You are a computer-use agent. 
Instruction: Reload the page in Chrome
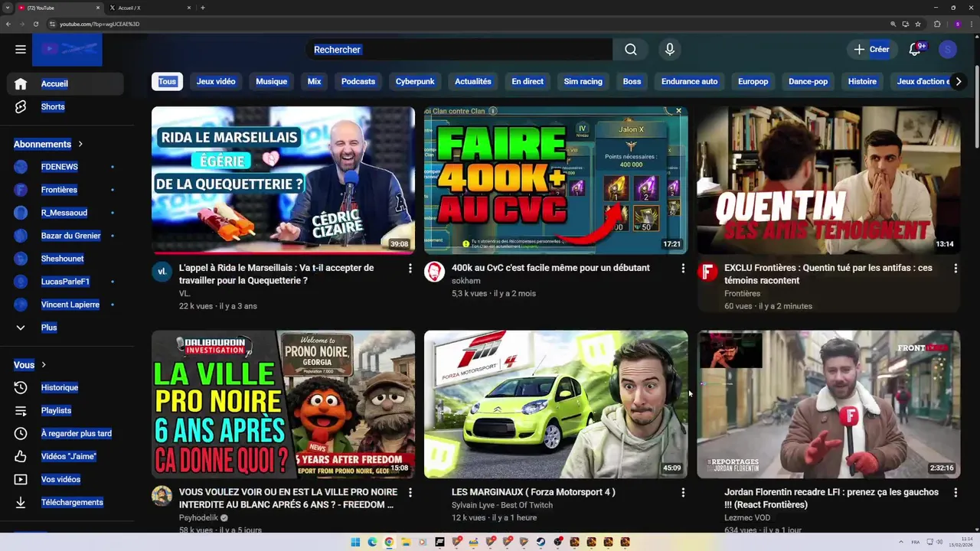coord(35,24)
